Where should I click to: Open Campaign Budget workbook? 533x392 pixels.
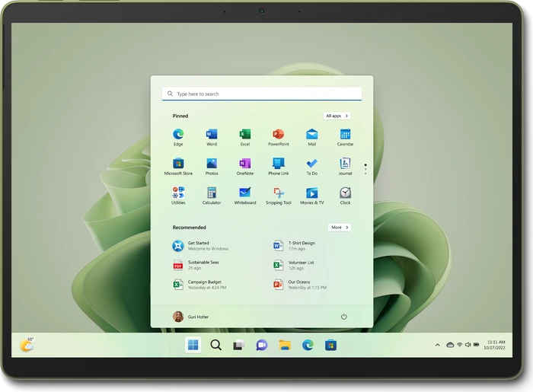(199, 285)
